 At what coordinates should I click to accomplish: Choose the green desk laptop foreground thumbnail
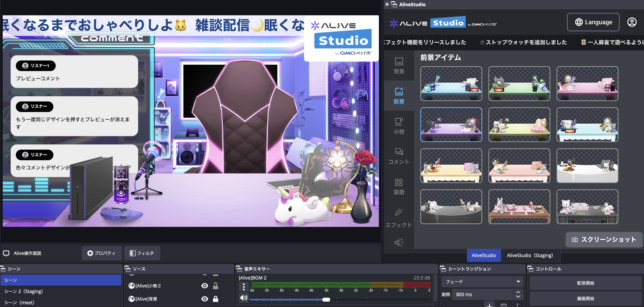coord(519,84)
